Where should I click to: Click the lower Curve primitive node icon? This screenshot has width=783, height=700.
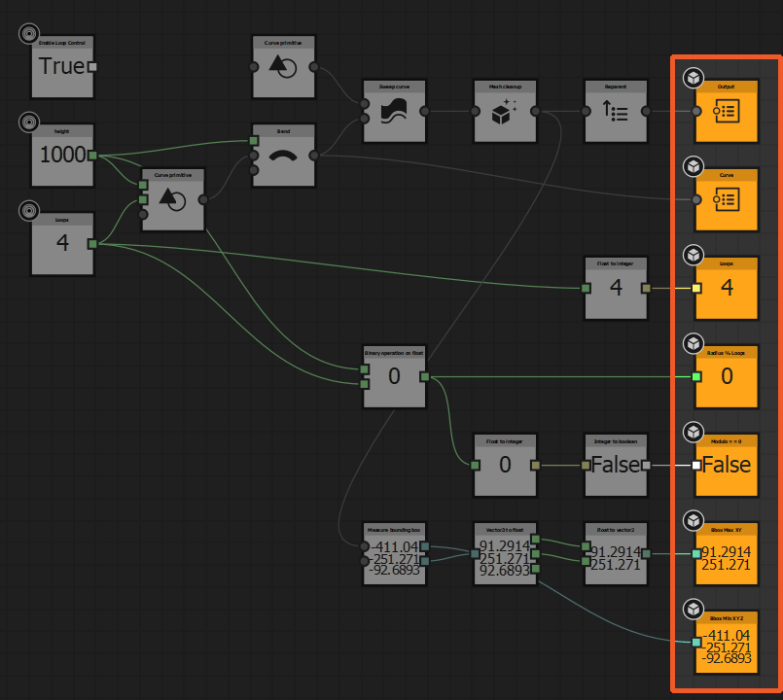click(x=172, y=200)
